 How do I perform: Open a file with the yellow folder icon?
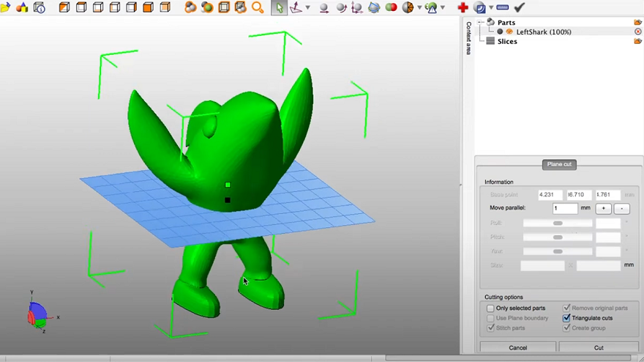tap(5, 7)
